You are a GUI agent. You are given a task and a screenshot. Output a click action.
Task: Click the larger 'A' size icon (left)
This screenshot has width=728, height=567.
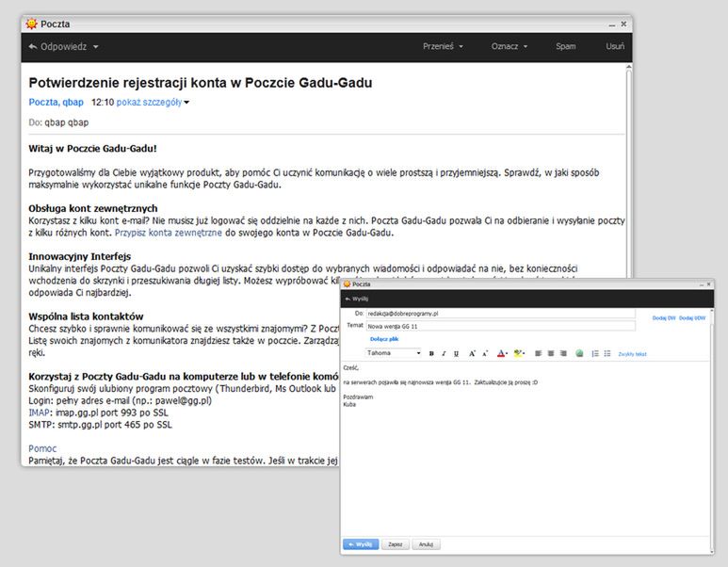[x=472, y=354]
